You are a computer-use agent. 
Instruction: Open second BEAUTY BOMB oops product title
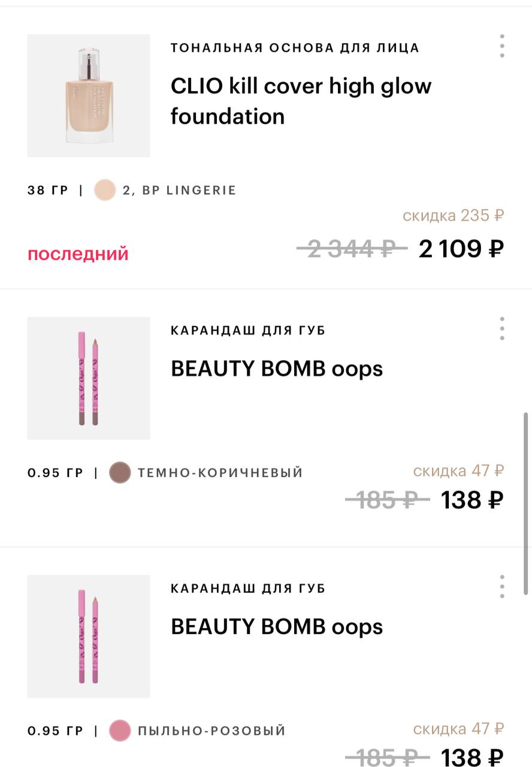(277, 627)
